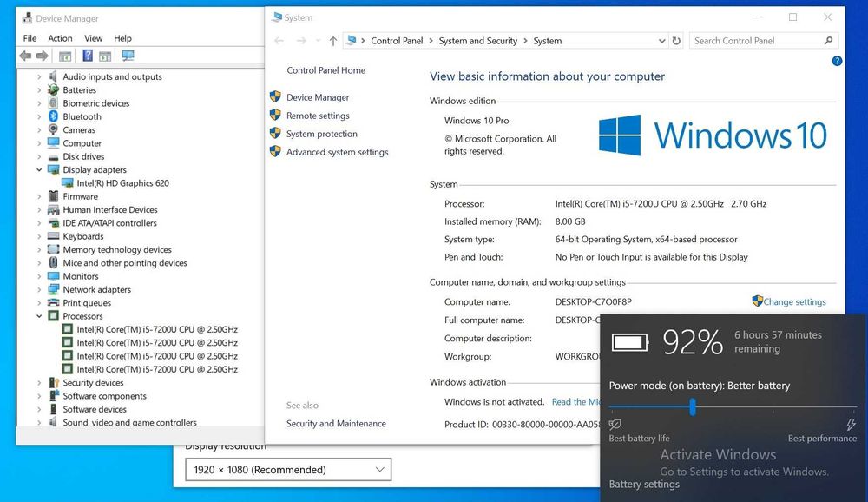Open Security and Maintenance link
Screen dimensions: 868x502
(x=336, y=423)
